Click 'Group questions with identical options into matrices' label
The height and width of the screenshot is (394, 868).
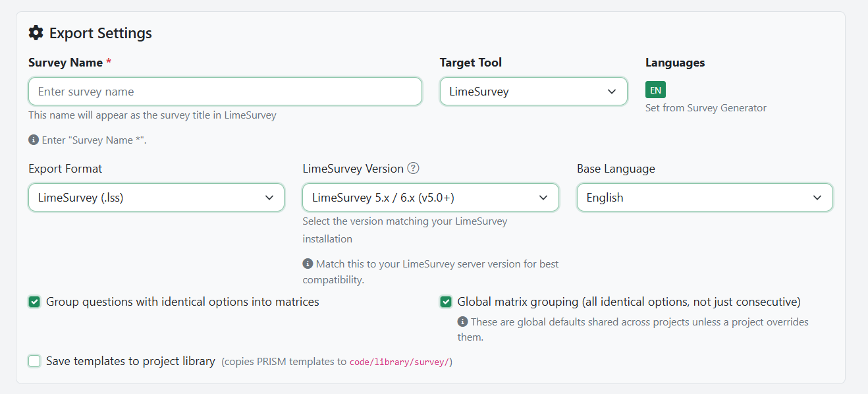pos(182,302)
